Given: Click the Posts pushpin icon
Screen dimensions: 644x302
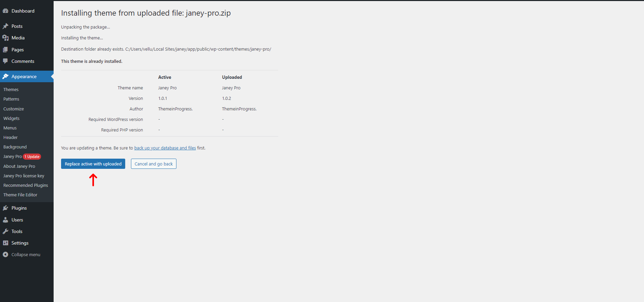Looking at the screenshot, I should 5,26.
